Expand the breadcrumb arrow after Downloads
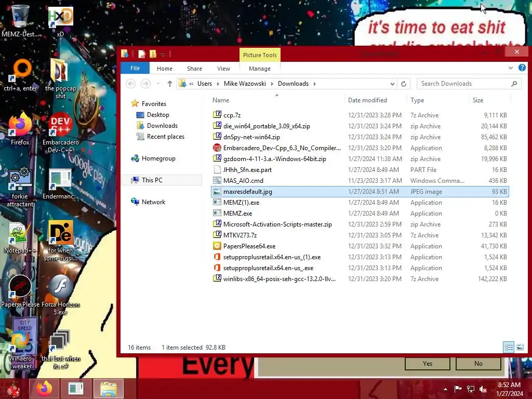This screenshot has height=399, width=532. [x=314, y=84]
